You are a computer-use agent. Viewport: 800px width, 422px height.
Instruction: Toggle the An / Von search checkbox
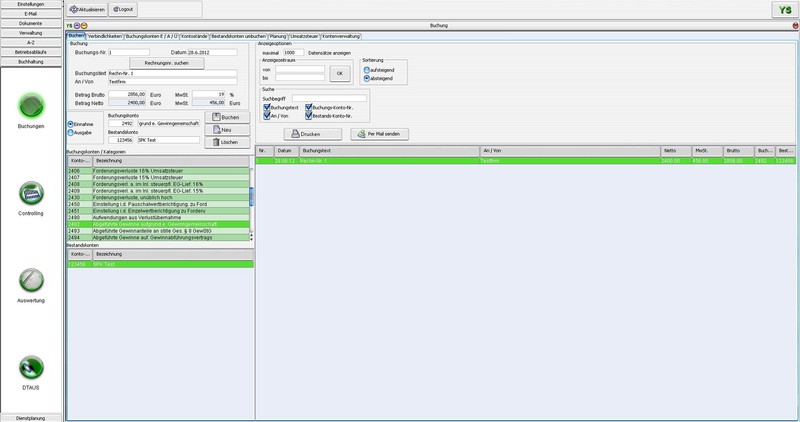point(267,116)
